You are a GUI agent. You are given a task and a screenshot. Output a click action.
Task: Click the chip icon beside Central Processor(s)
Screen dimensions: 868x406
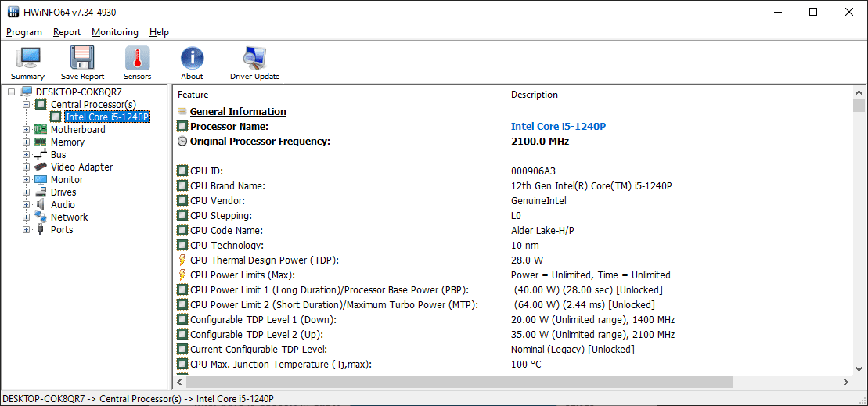pos(41,104)
